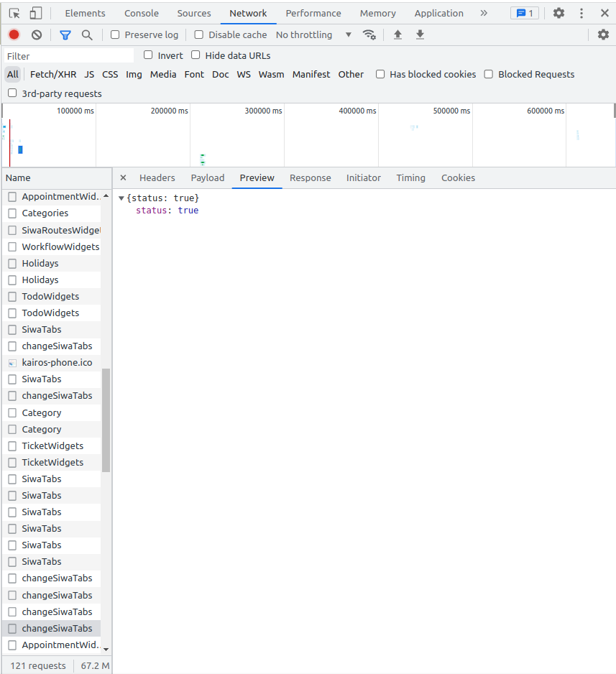Filter requests by JS type
This screenshot has height=674, width=616.
[89, 74]
